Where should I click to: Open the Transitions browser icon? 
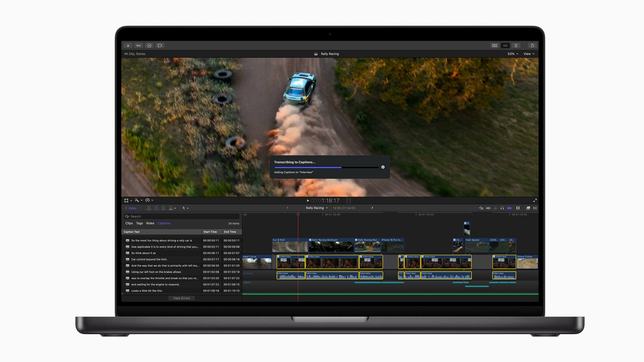pyautogui.click(x=535, y=208)
